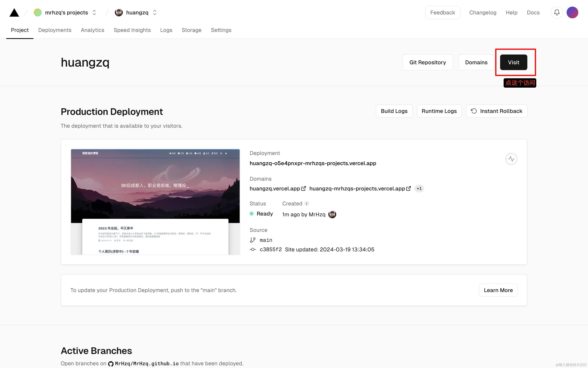Expand the mrhzq's projects team switcher
Screen dimensions: 588x368
(x=94, y=12)
